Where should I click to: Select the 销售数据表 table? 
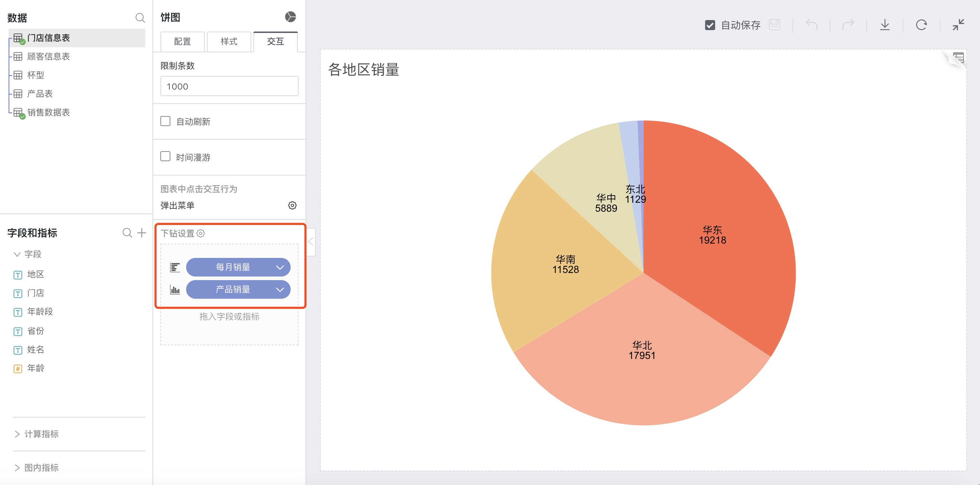click(x=48, y=112)
